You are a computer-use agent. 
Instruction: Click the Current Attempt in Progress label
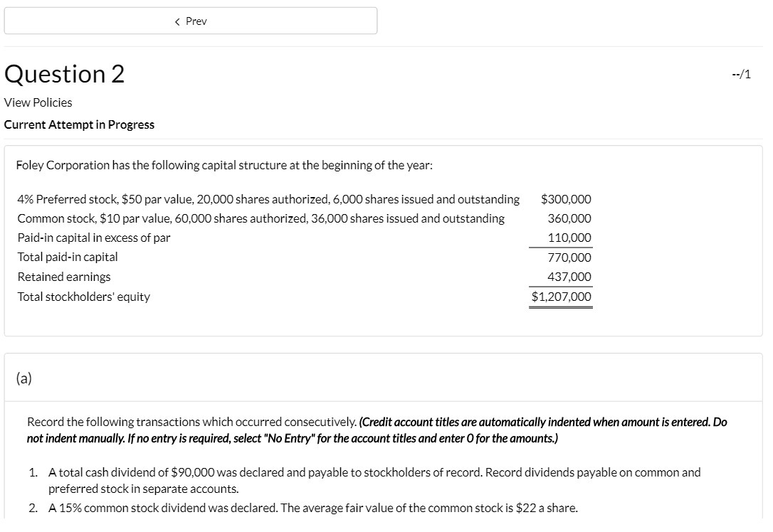click(x=79, y=124)
